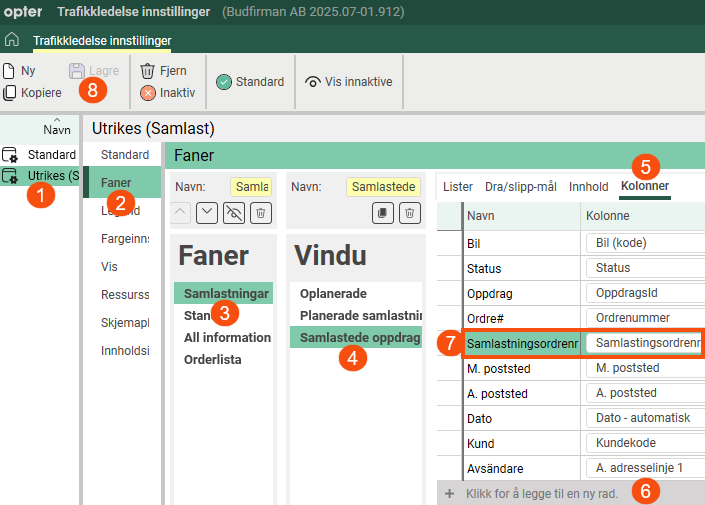Switch to the Lister tab
This screenshot has height=505, width=705.
(x=458, y=186)
